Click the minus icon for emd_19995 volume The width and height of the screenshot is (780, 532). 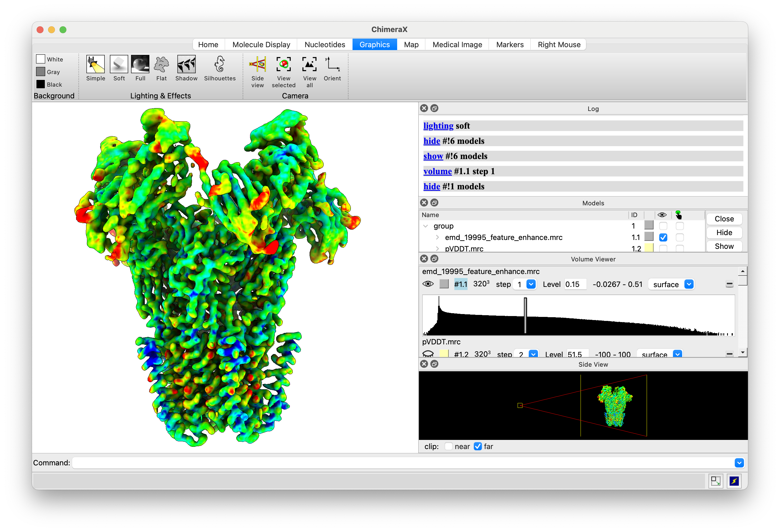click(729, 285)
